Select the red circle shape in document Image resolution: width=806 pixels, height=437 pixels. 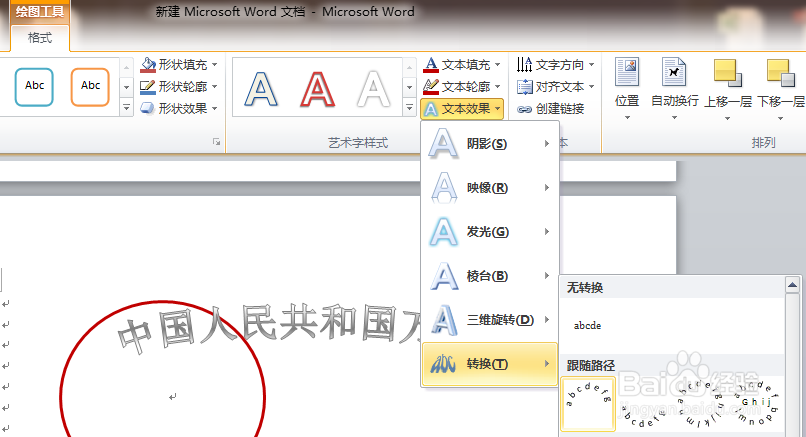162,369
